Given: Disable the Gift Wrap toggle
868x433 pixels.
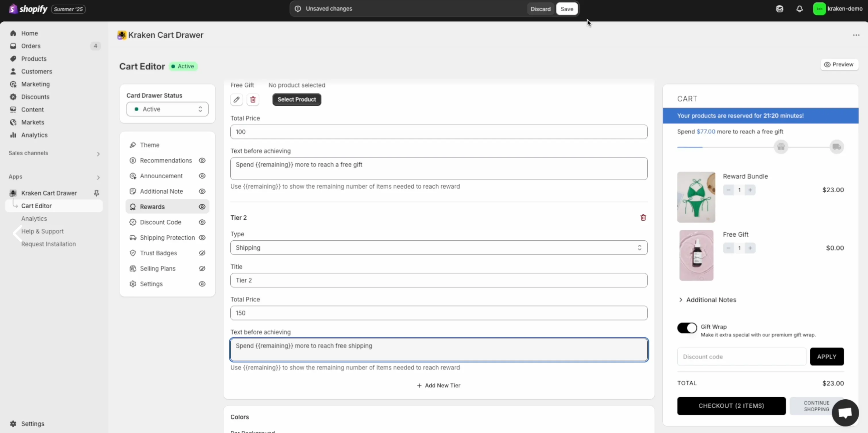Looking at the screenshot, I should 687,327.
